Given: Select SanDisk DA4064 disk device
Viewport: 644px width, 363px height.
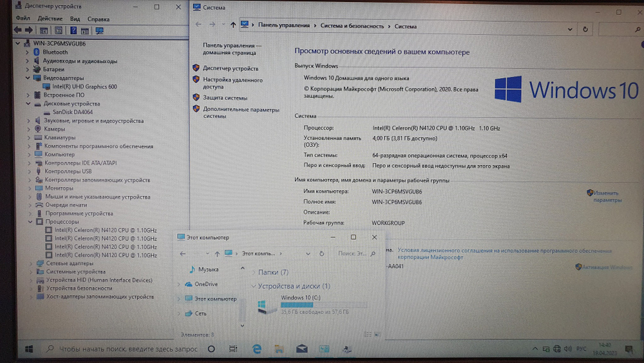Looking at the screenshot, I should tap(72, 112).
